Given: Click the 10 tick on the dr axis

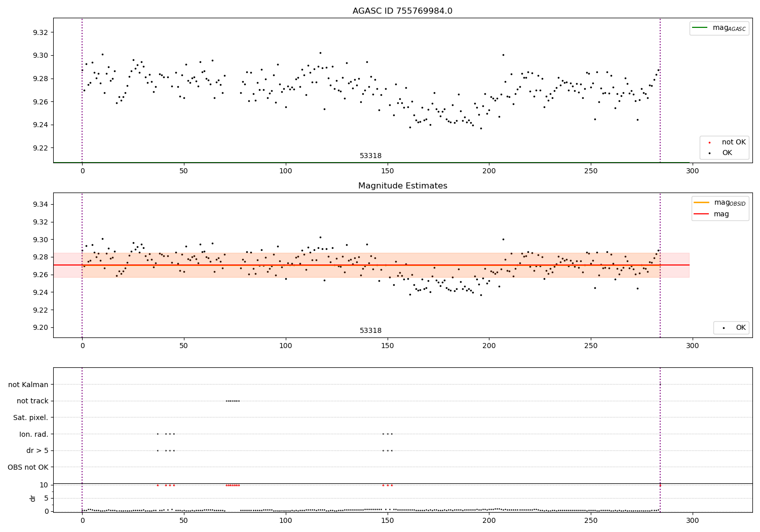Looking at the screenshot, I should [x=44, y=485].
